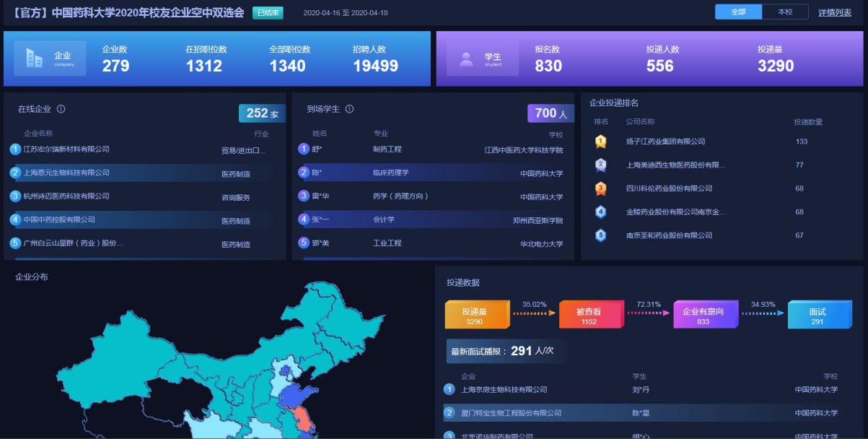The width and height of the screenshot is (868, 439).
Task: Click the rank 5 hexagon badge icon
Action: pyautogui.click(x=600, y=235)
